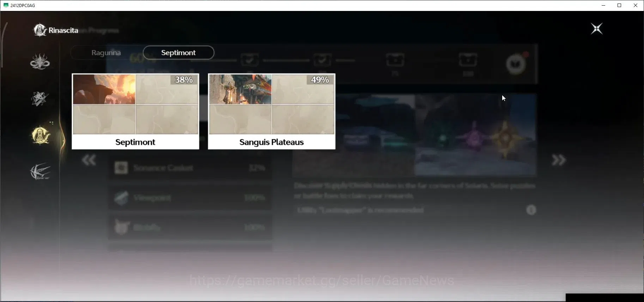Image resolution: width=644 pixels, height=302 pixels.
Task: Click the "Sanguis Plateaus" card label
Action: tap(272, 142)
